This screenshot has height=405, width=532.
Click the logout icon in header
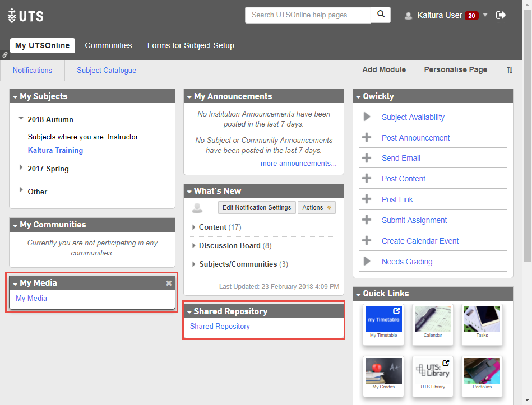point(501,15)
